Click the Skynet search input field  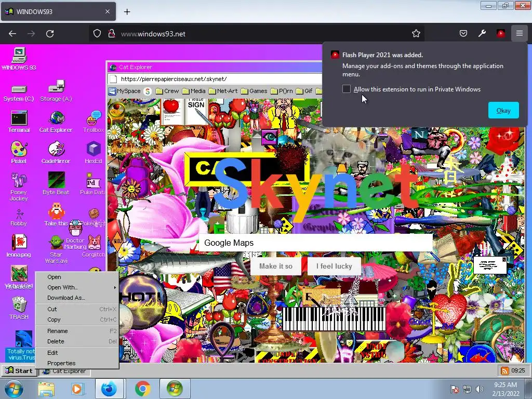(315, 243)
